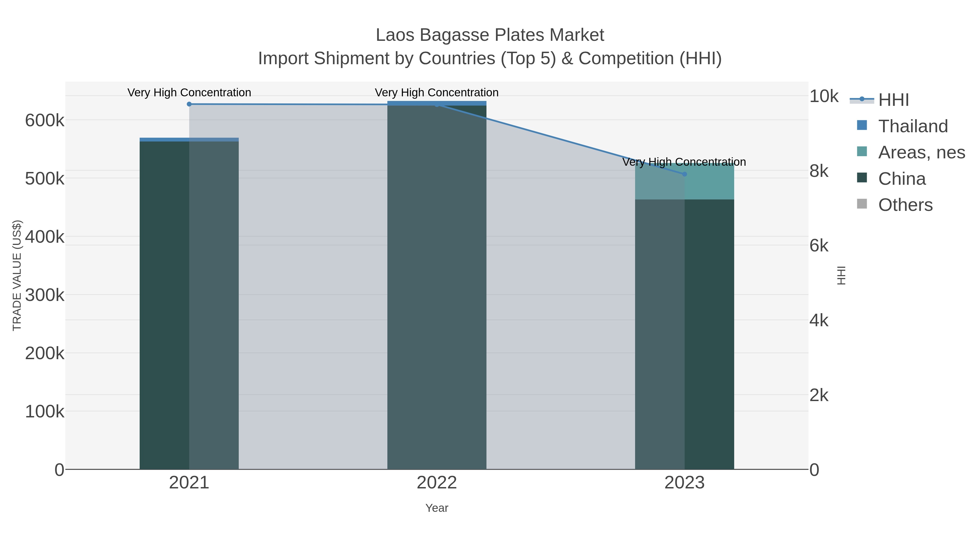Click the Thailand blue legend swatch
The image size is (980, 551).
pos(862,125)
